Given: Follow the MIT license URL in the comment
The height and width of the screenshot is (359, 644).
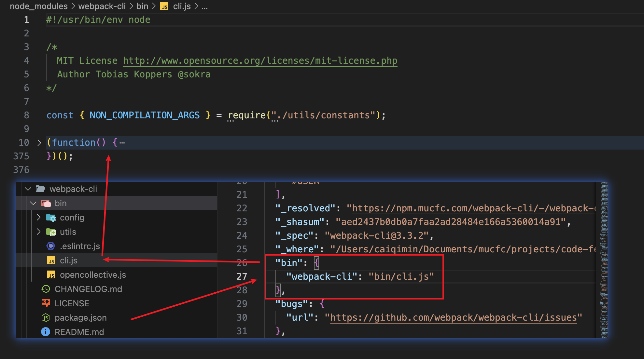Looking at the screenshot, I should 260,61.
